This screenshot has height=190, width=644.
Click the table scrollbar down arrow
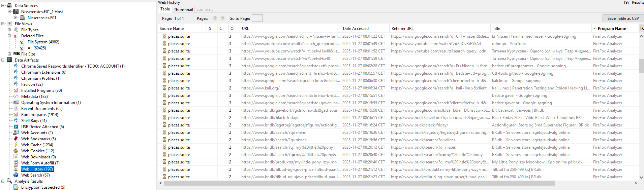[x=641, y=178]
